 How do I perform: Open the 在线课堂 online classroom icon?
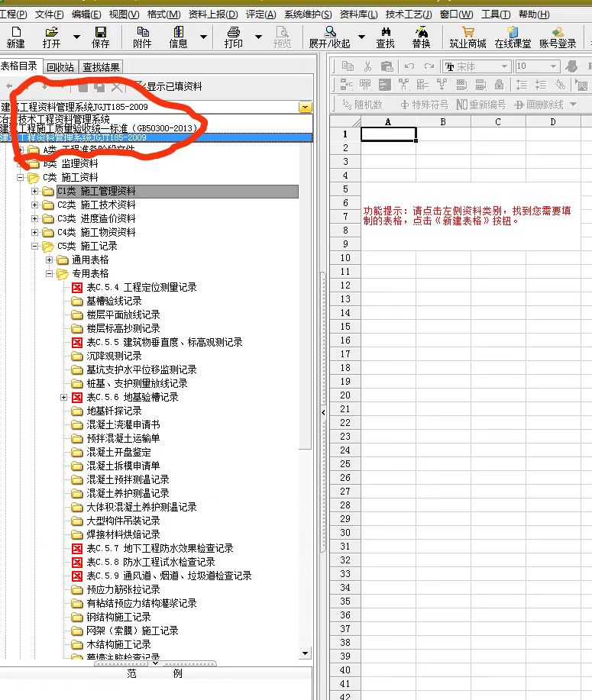(513, 37)
